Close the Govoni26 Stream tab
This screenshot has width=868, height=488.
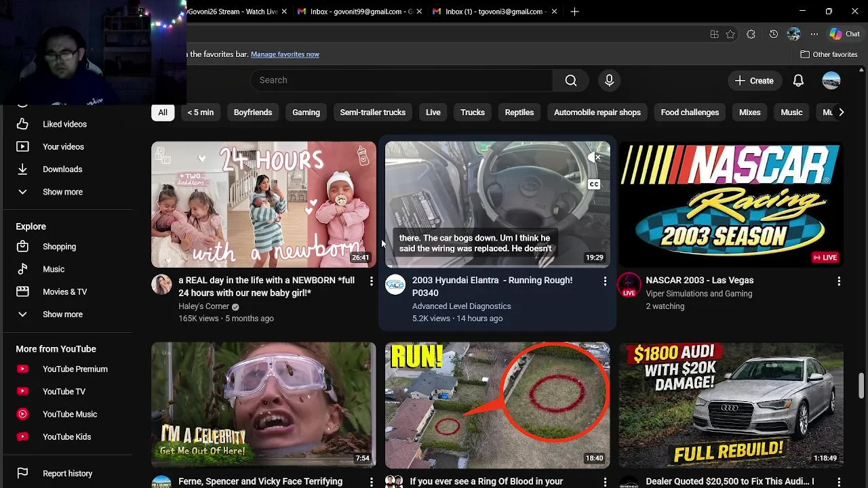(x=284, y=12)
